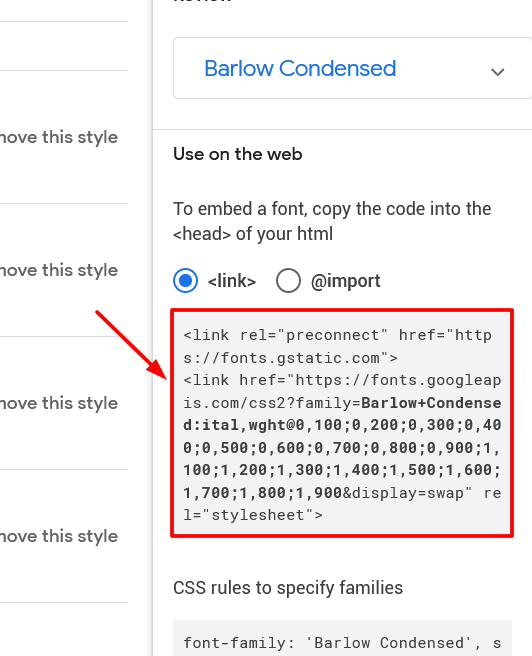Click the red arrow annotation head

tap(158, 369)
